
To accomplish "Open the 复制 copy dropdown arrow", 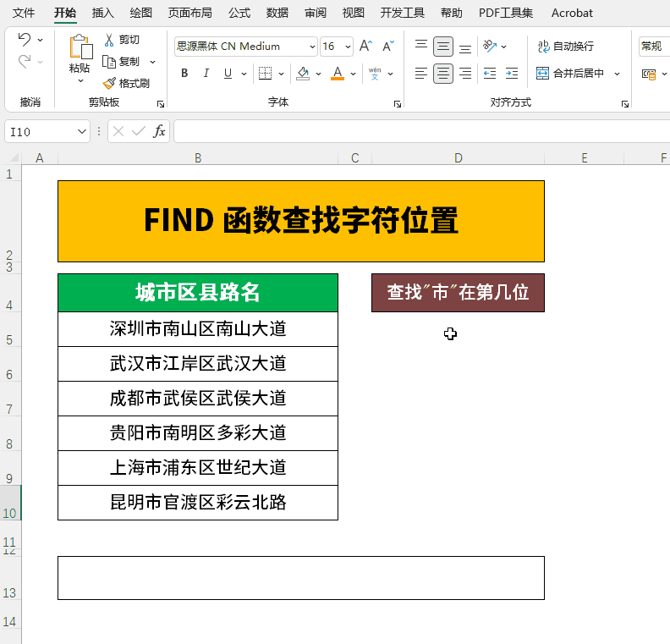I will click(152, 62).
